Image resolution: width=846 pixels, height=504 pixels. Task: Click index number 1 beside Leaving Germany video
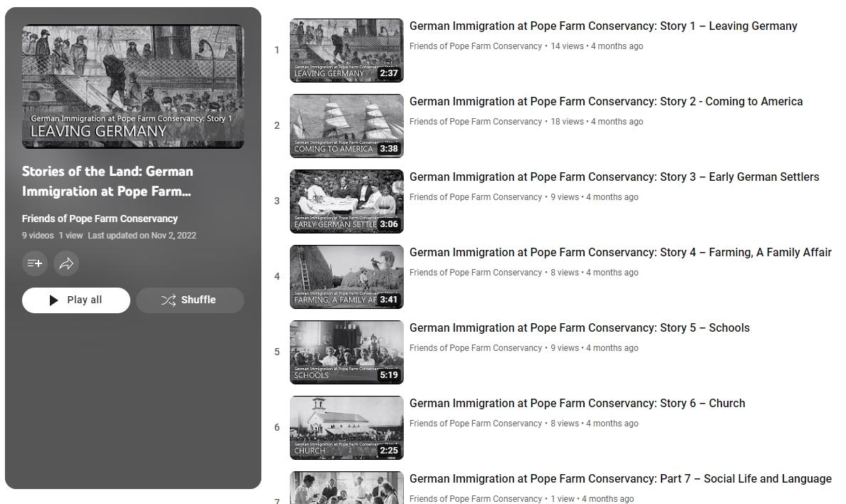(x=277, y=50)
